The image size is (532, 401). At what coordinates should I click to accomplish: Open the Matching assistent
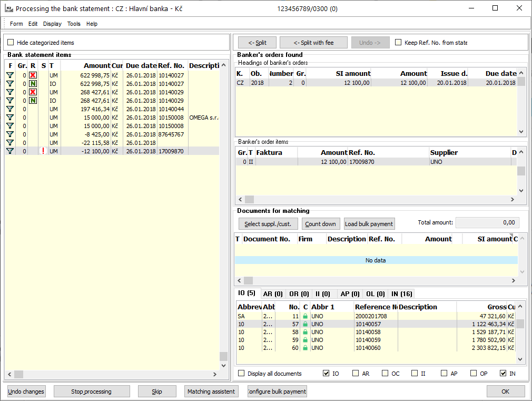tap(211, 391)
